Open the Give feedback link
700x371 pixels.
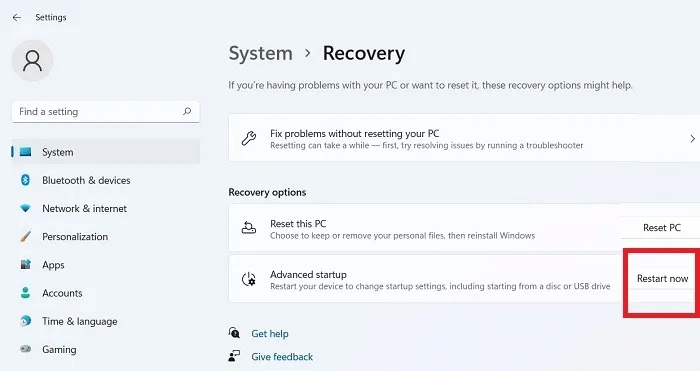click(282, 357)
